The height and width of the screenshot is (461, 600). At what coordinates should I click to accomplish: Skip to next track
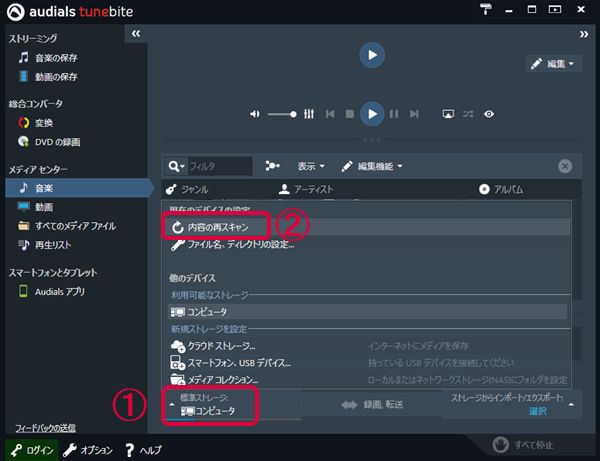414,114
